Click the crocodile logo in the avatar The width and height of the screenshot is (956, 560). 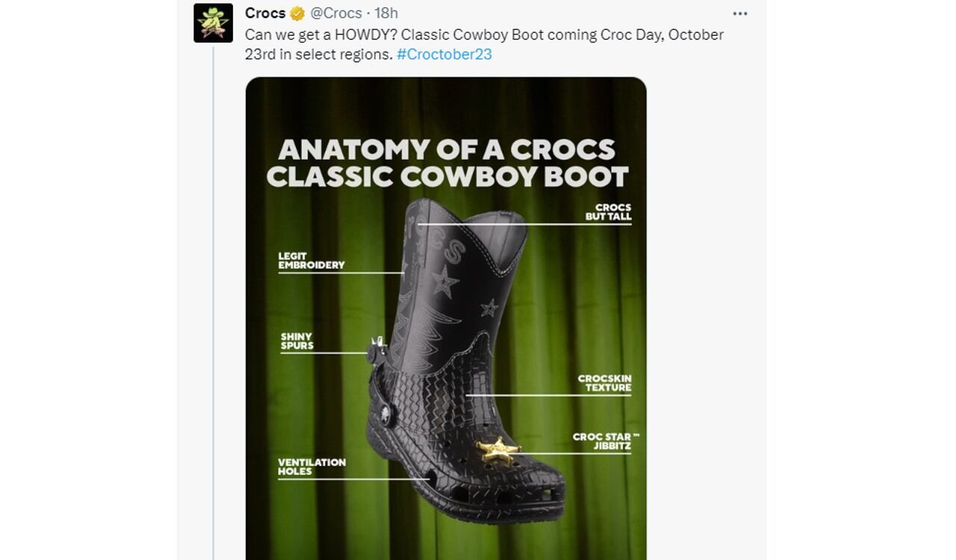click(213, 18)
